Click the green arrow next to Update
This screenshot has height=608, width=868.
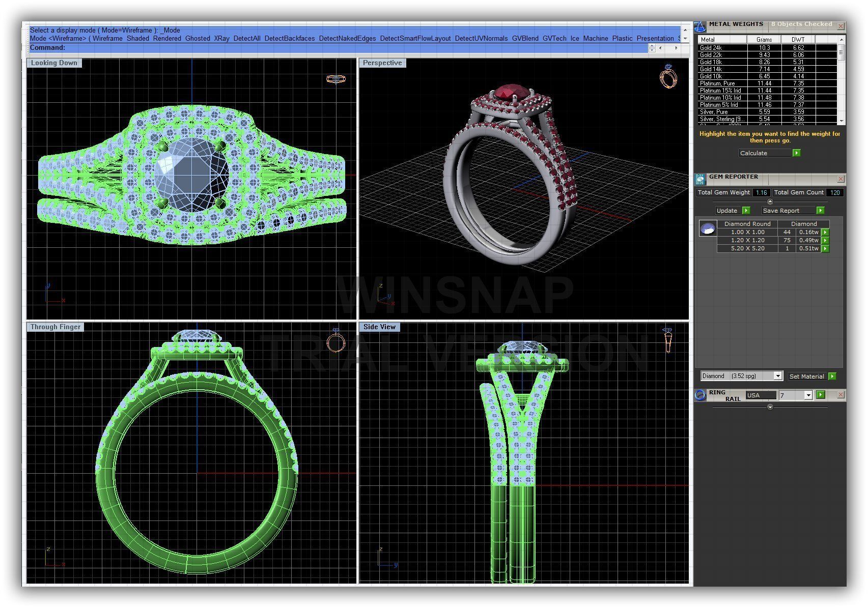tap(746, 211)
